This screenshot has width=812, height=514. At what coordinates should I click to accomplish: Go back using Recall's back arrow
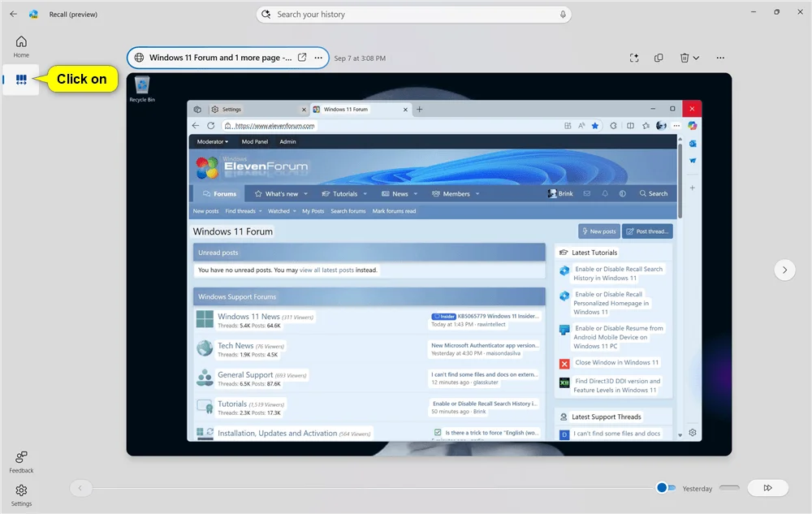coord(14,14)
